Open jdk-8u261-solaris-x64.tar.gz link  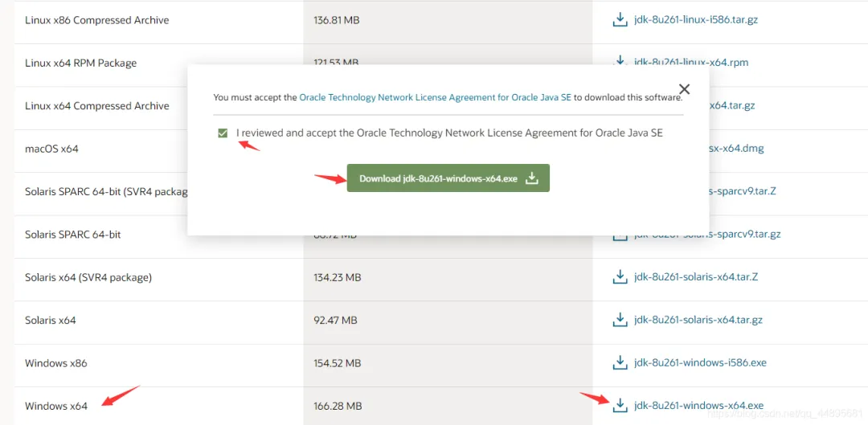click(698, 320)
